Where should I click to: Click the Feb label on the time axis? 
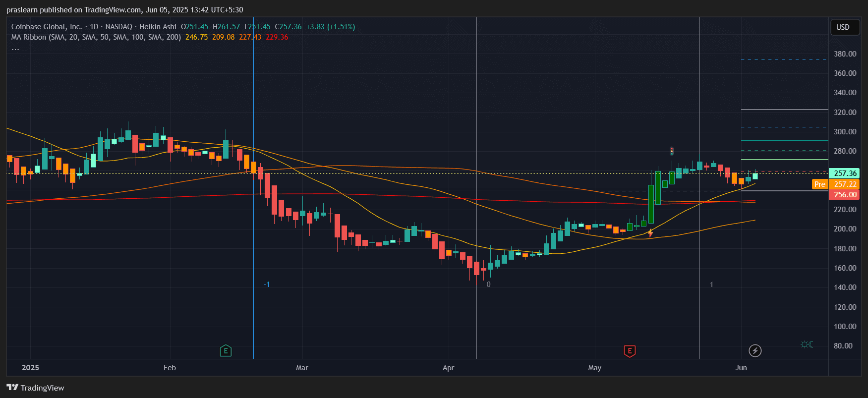(x=170, y=367)
